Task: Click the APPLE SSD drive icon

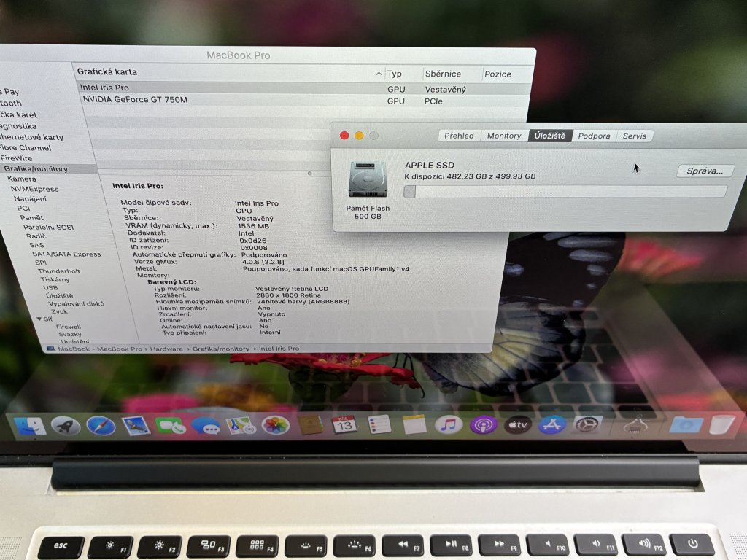Action: (368, 179)
